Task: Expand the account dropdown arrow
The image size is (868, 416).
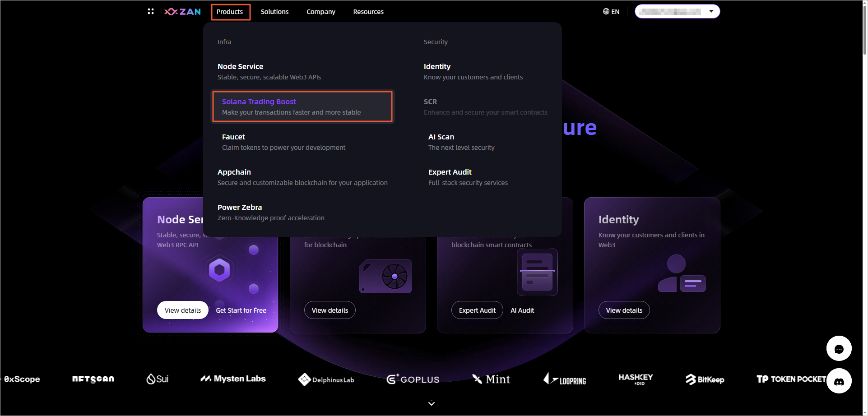Action: [x=711, y=11]
